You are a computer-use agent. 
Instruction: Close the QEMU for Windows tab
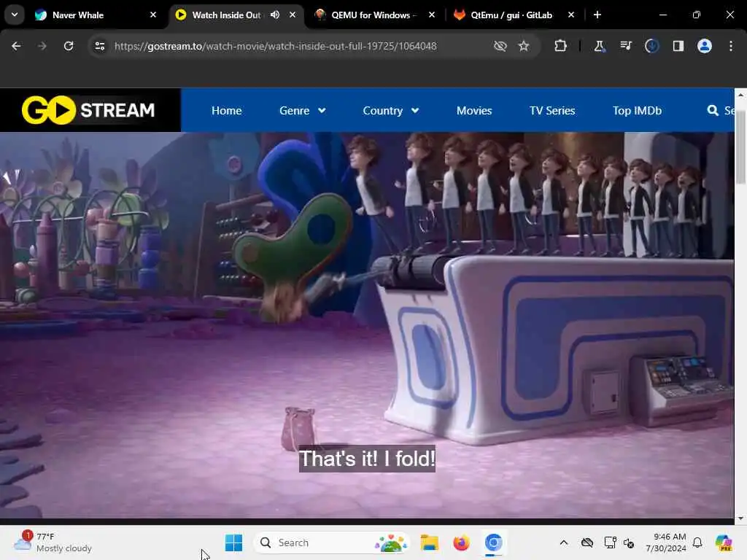(x=432, y=15)
